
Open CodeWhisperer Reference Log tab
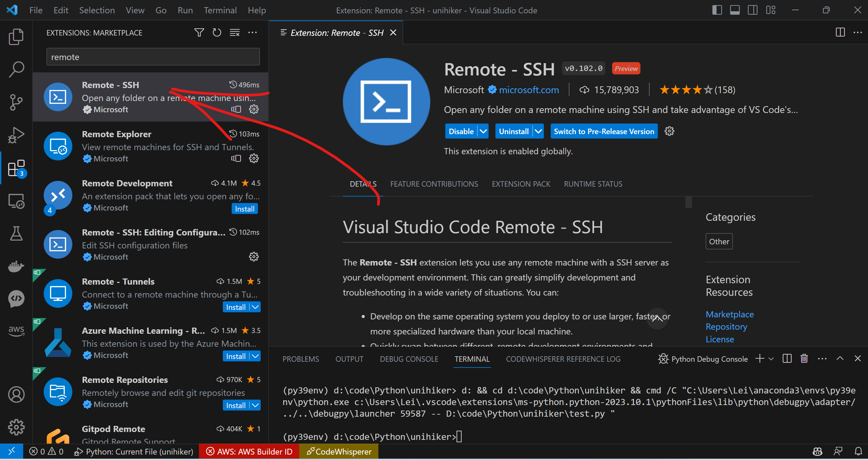tap(563, 359)
